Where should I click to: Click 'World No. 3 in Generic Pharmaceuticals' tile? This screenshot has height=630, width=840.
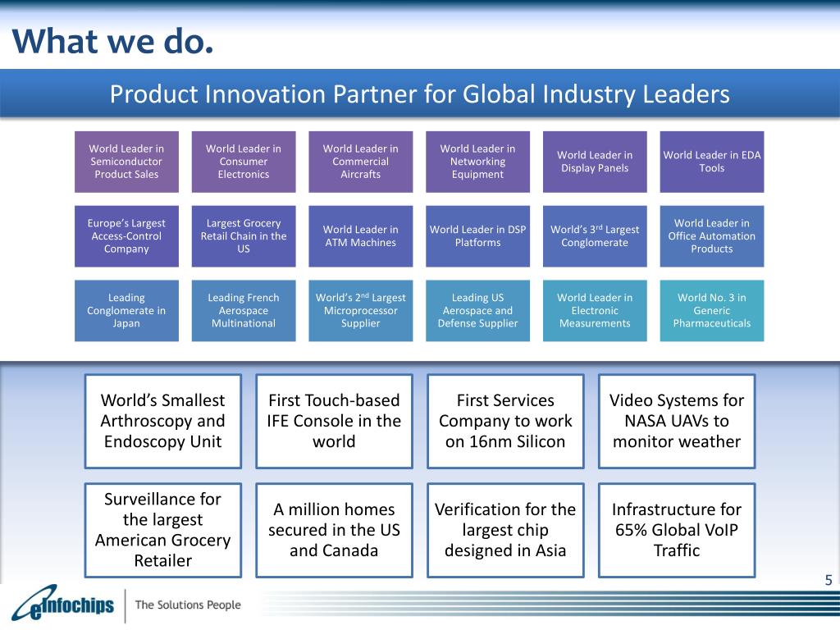(712, 311)
